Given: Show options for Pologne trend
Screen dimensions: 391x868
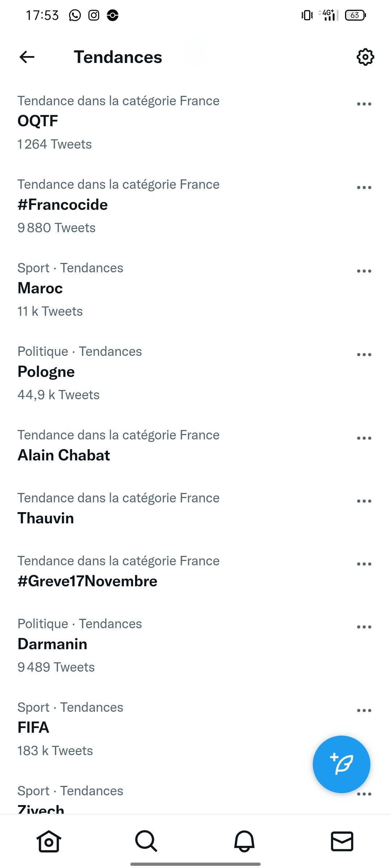Looking at the screenshot, I should pos(364,355).
